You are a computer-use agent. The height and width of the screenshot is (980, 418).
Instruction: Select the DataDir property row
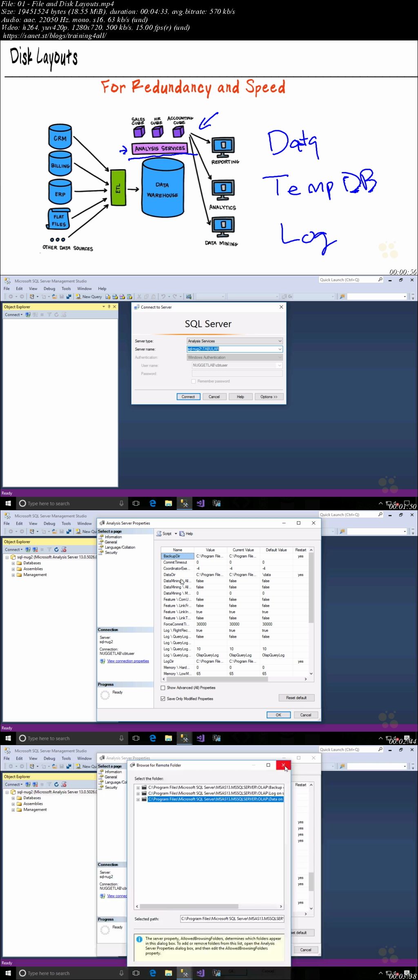click(x=235, y=575)
